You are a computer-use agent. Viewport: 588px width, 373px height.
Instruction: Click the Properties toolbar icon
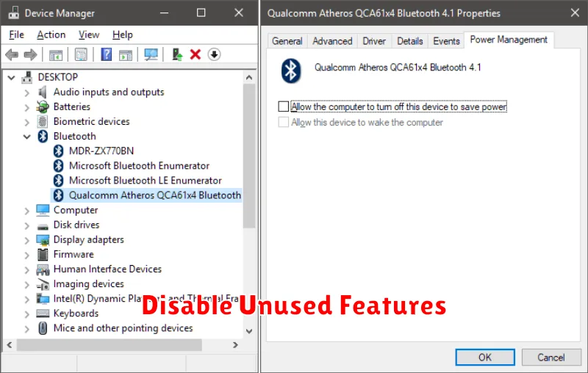(81, 54)
